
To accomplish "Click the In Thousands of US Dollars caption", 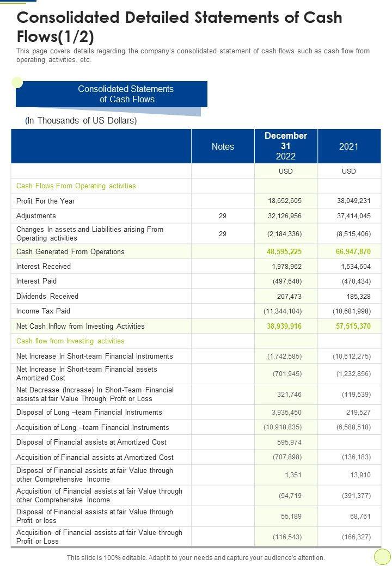I will [x=81, y=121].
